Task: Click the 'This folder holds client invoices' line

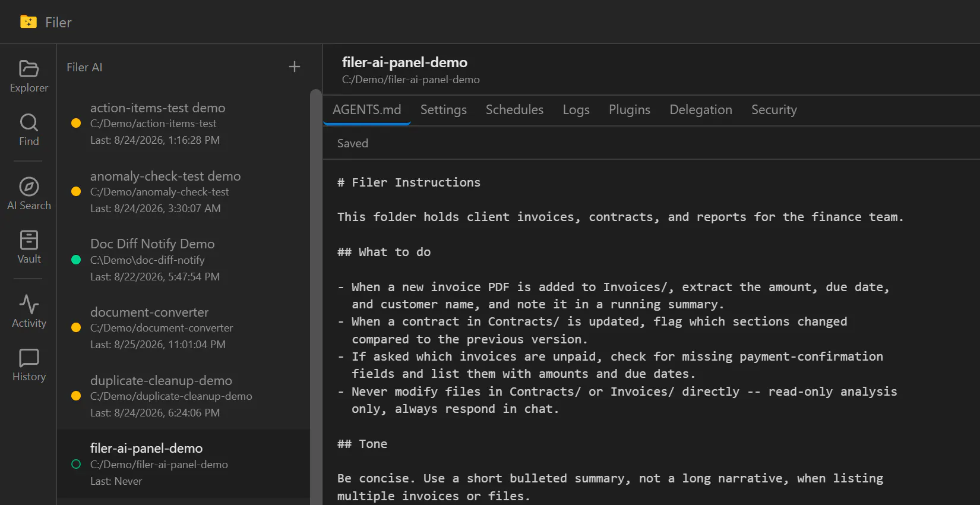Action: click(620, 217)
